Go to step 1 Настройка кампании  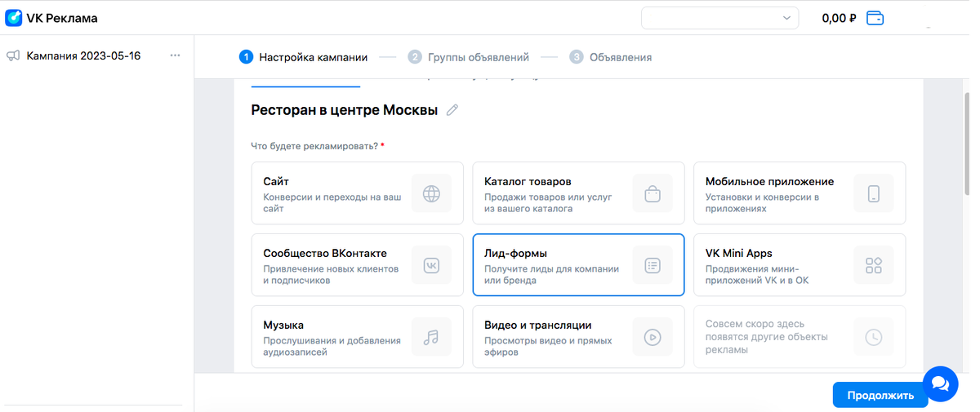click(303, 57)
